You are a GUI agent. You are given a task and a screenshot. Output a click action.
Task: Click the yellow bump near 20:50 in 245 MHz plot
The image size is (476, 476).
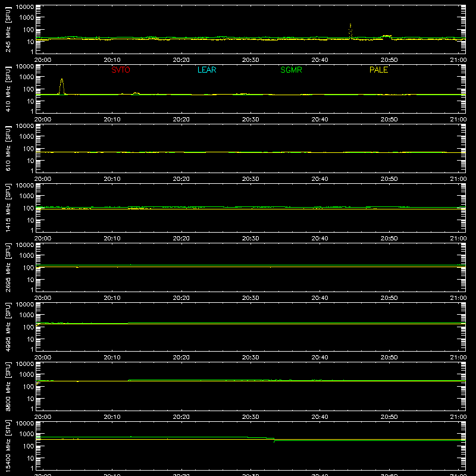387,36
